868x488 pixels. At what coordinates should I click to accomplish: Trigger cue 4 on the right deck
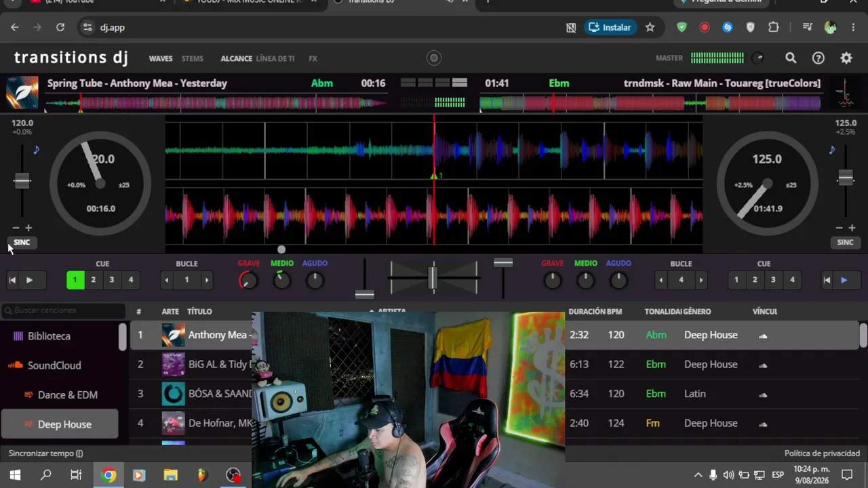(792, 280)
